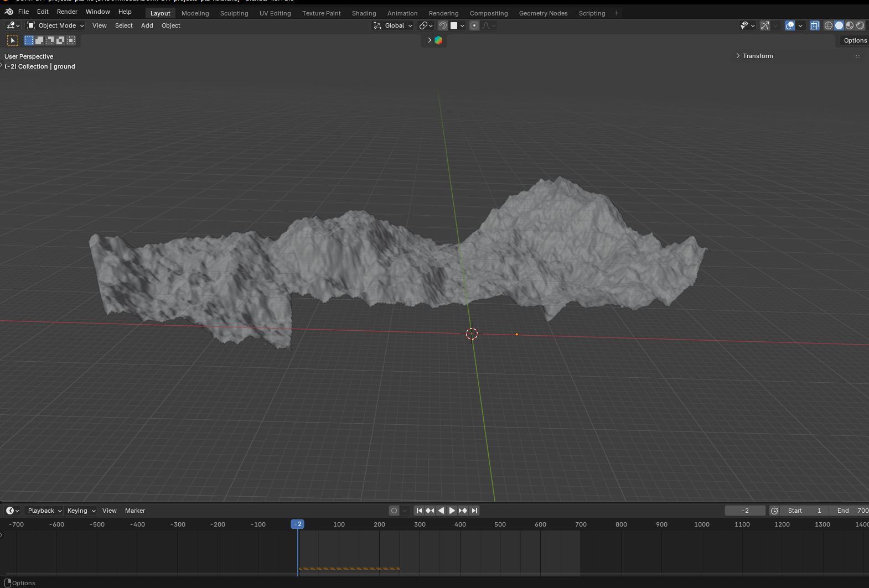Click the Subtract selection mode icon
This screenshot has height=588, width=869.
point(50,40)
